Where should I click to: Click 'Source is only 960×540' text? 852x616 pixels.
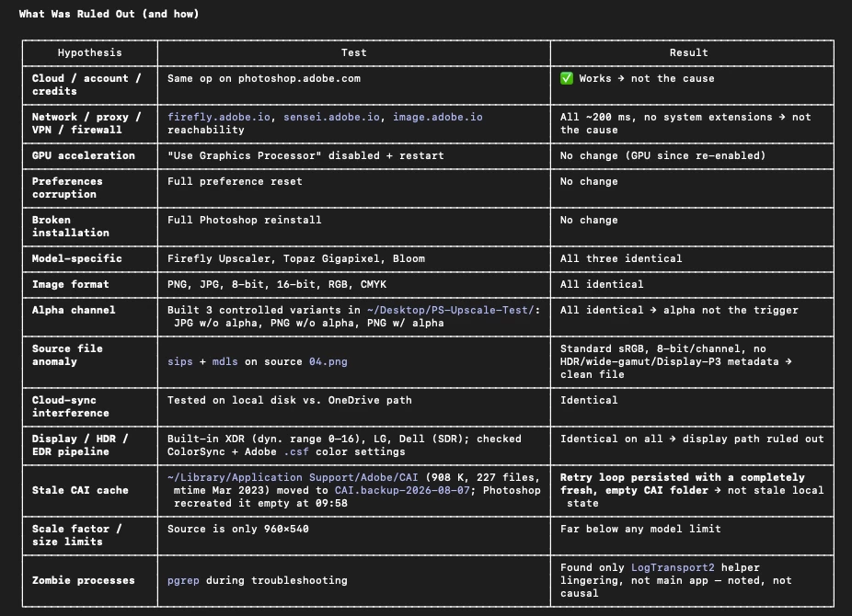pos(238,529)
